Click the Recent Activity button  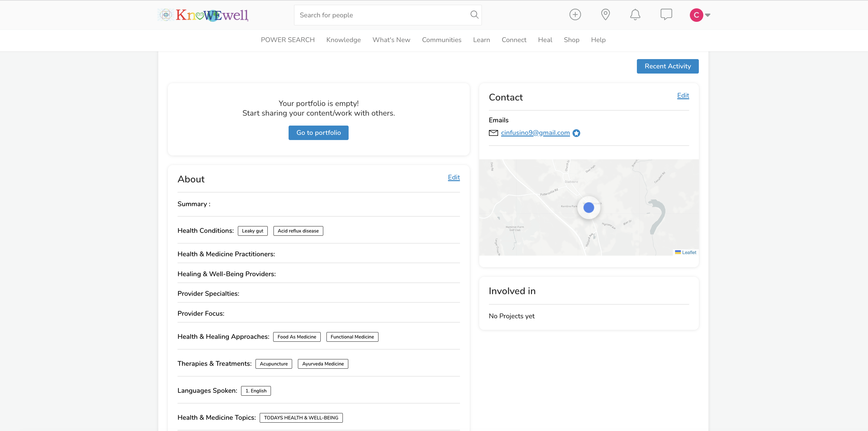tap(667, 66)
